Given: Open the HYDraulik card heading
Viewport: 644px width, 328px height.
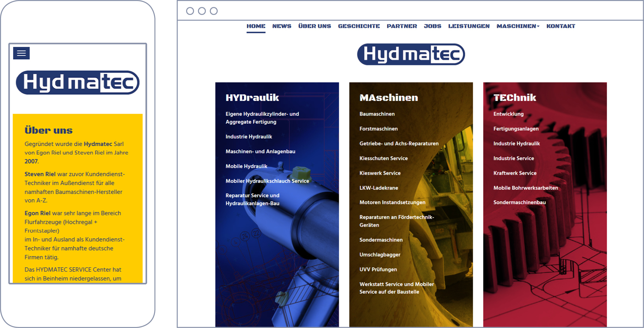Looking at the screenshot, I should click(252, 97).
